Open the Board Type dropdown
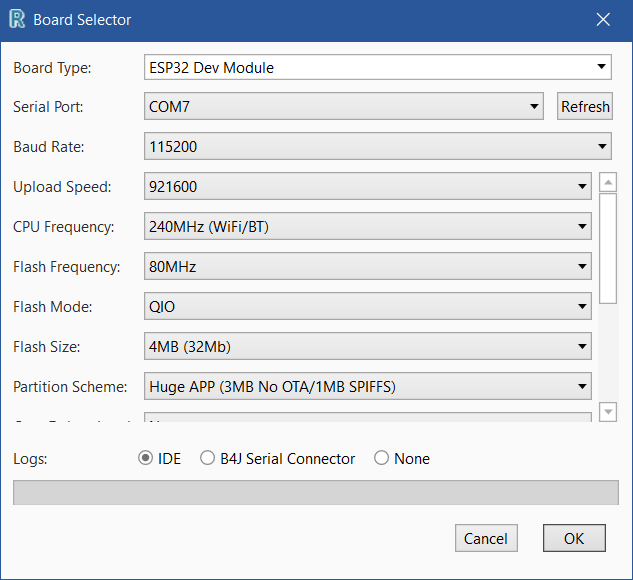The width and height of the screenshot is (633, 580). (x=378, y=68)
